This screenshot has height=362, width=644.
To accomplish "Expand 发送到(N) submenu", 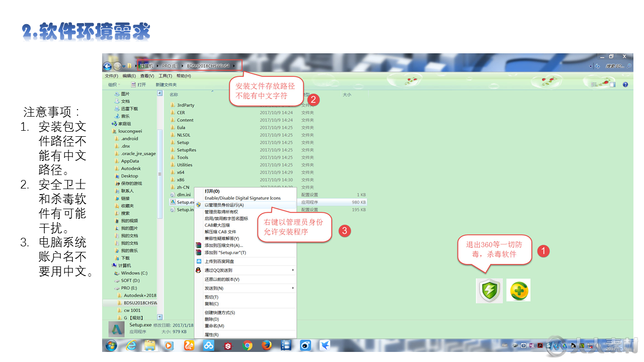I will click(x=246, y=288).
